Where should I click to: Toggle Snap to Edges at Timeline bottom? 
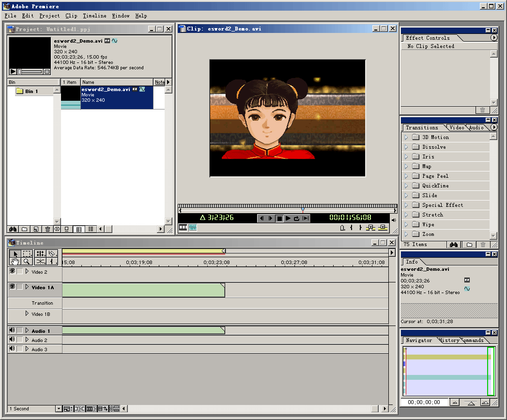click(x=79, y=409)
